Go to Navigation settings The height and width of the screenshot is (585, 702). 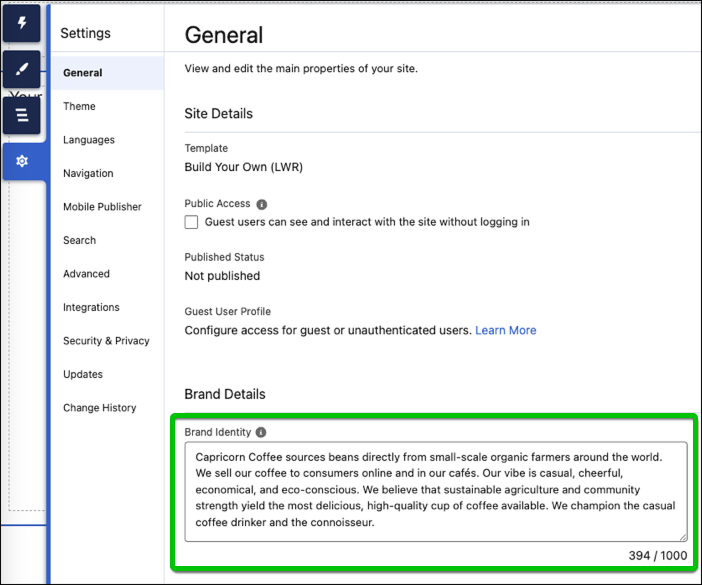click(108, 174)
